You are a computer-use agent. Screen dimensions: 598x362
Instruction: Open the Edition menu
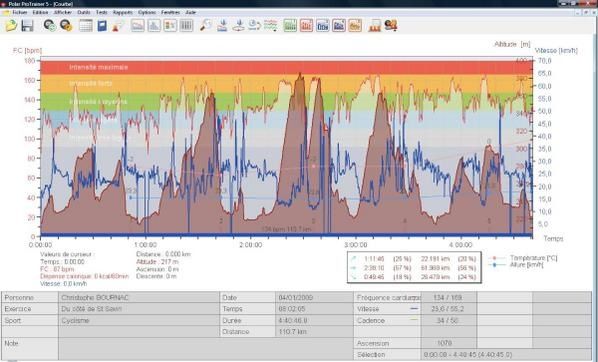40,12
